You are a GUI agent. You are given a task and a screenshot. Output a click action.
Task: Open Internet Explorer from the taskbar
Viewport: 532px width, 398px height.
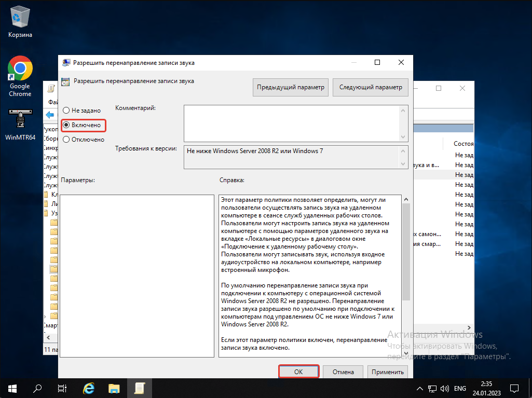coord(89,388)
